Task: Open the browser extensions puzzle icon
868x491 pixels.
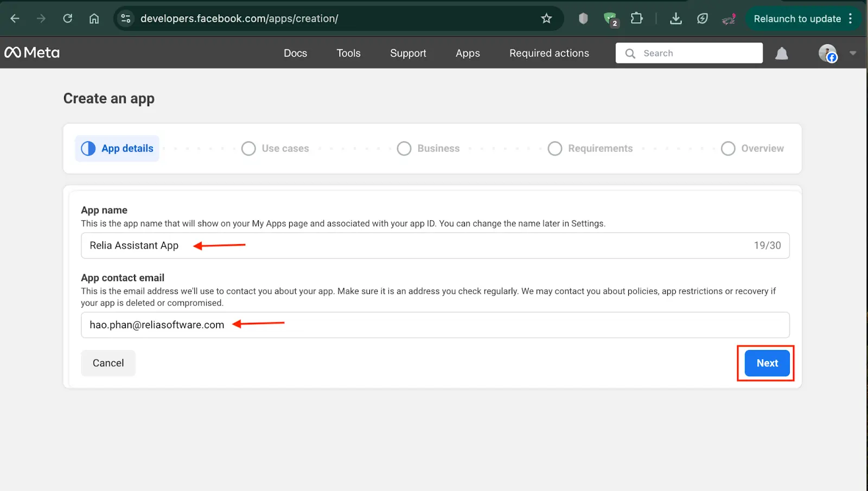Action: pos(636,18)
